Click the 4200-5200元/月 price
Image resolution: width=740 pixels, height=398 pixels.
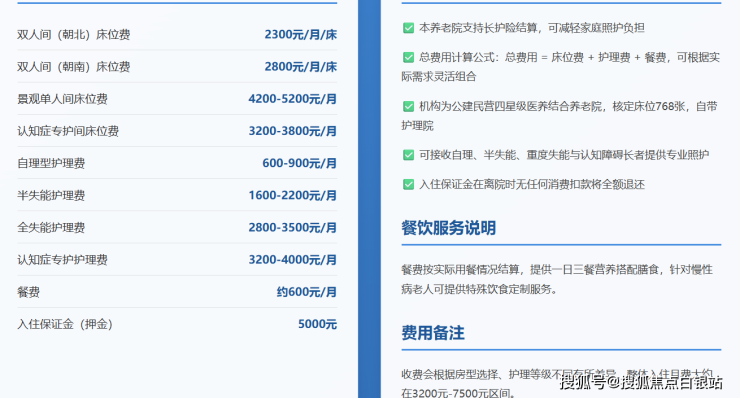pos(293,99)
